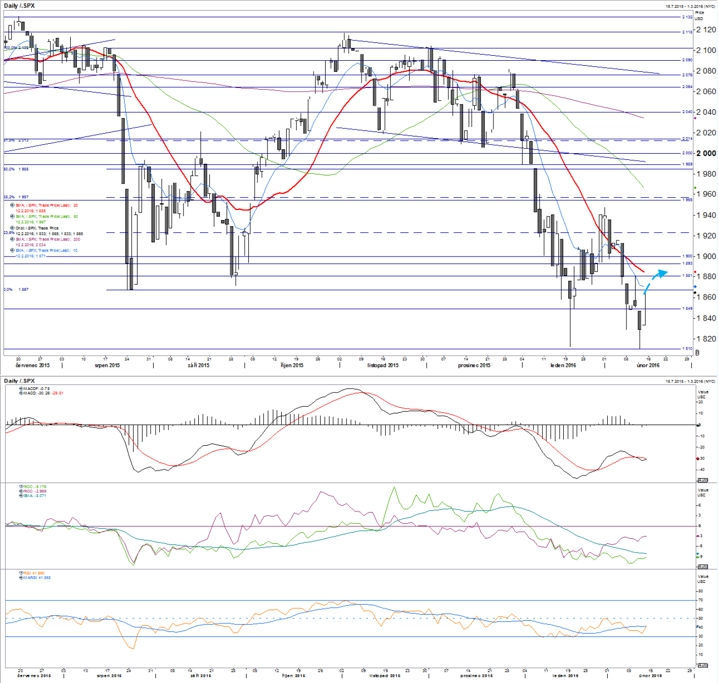Viewport: 718px width, 683px height.
Task: Click the MACD signal legend icon
Action: [x=21, y=393]
